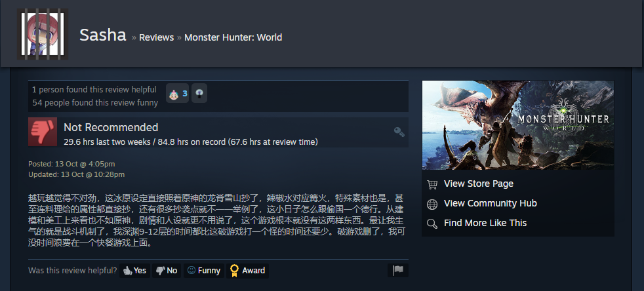This screenshot has height=291, width=644.
Task: Click the red thumbs-down Not Recommended icon
Action: click(x=43, y=132)
